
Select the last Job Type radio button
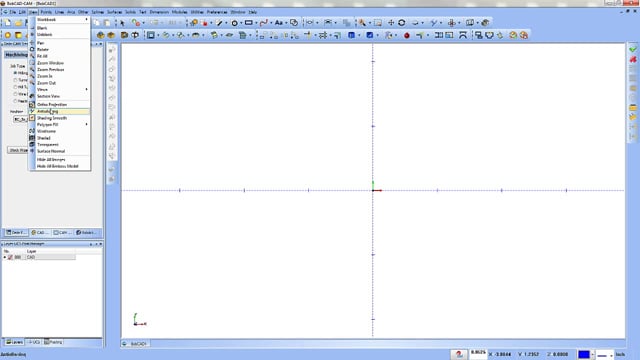[16, 101]
